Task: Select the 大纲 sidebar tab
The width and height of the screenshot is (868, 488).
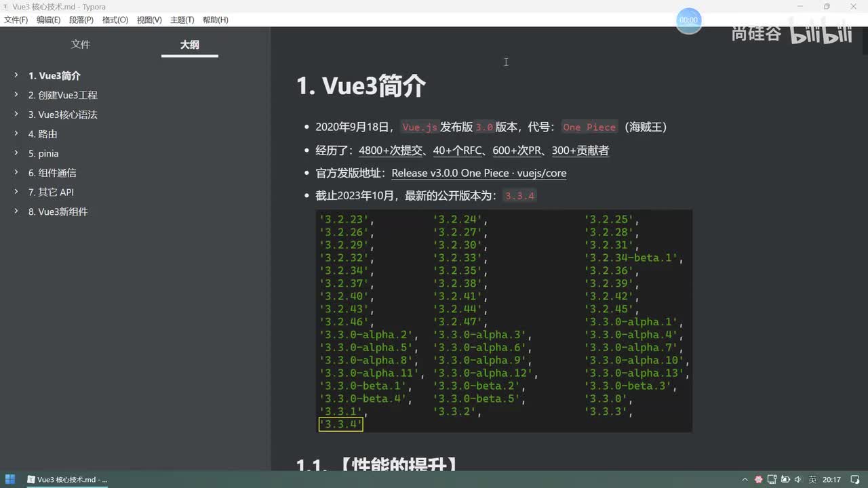Action: pos(189,45)
